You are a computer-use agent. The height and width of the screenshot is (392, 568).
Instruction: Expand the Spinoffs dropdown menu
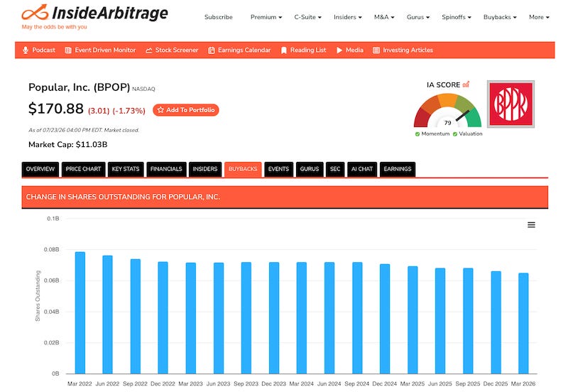coord(457,17)
